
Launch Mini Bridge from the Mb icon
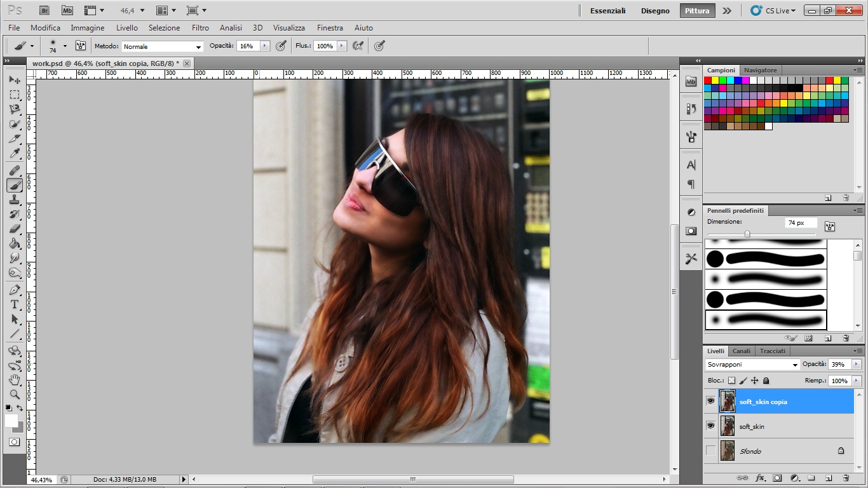coord(67,10)
